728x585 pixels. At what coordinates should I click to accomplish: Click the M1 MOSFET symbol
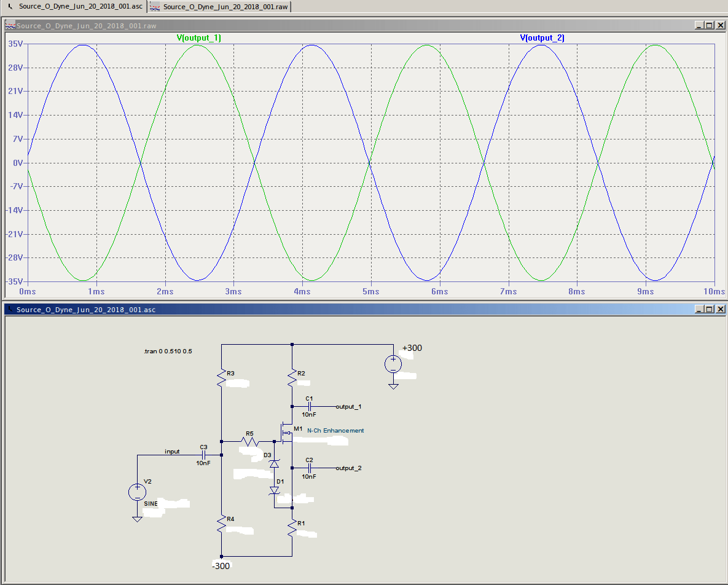(x=286, y=432)
